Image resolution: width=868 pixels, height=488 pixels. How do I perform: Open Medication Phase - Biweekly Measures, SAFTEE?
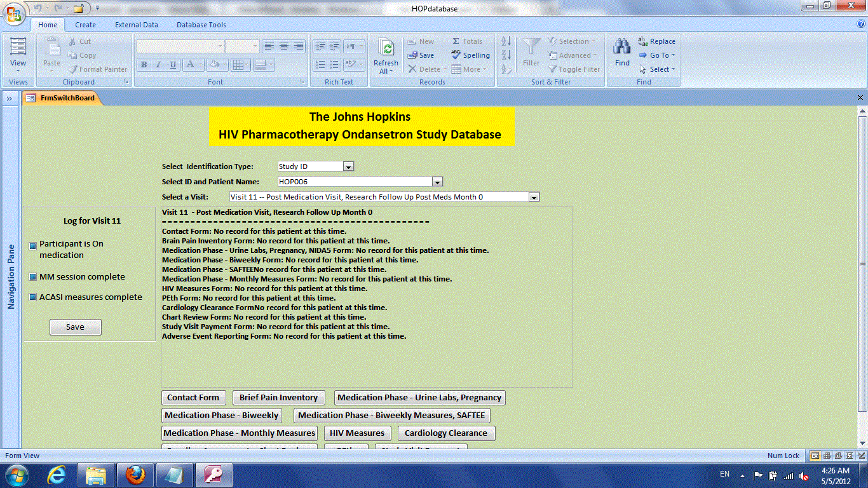click(x=391, y=416)
